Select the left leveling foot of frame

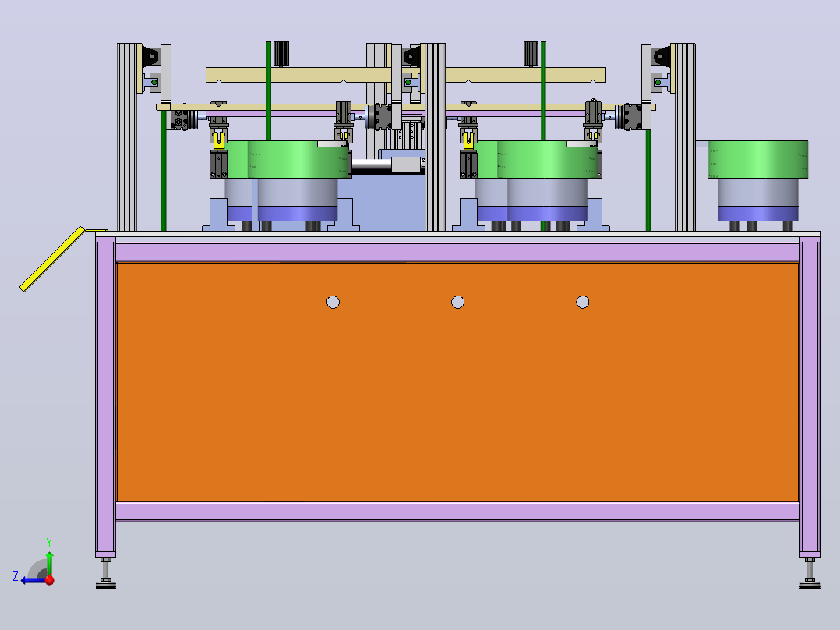point(105,573)
